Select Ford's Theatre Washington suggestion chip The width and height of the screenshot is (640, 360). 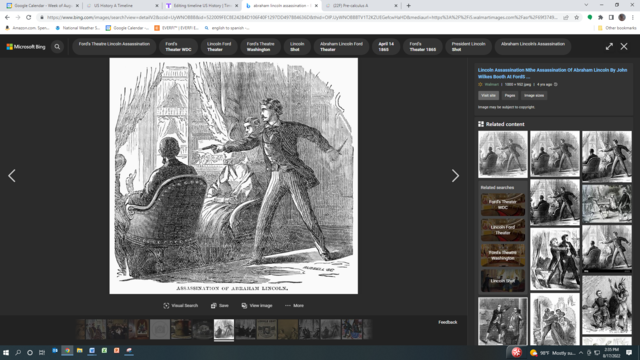pyautogui.click(x=260, y=47)
